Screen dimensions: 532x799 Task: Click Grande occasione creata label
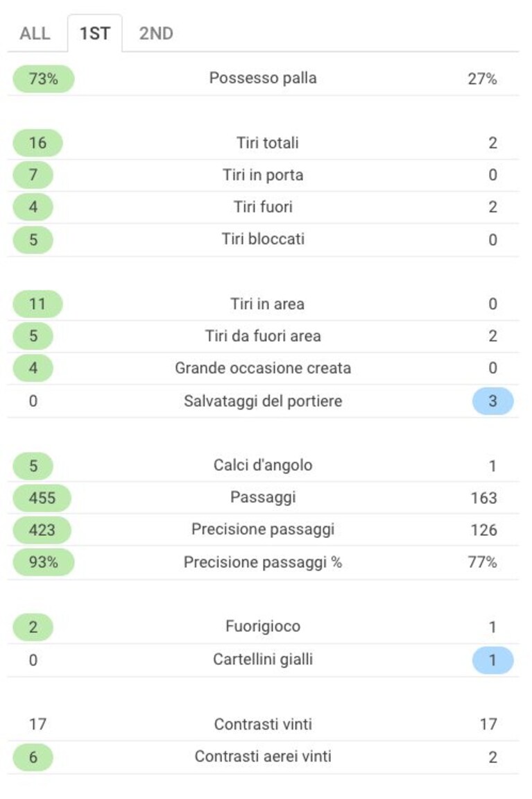tap(263, 368)
